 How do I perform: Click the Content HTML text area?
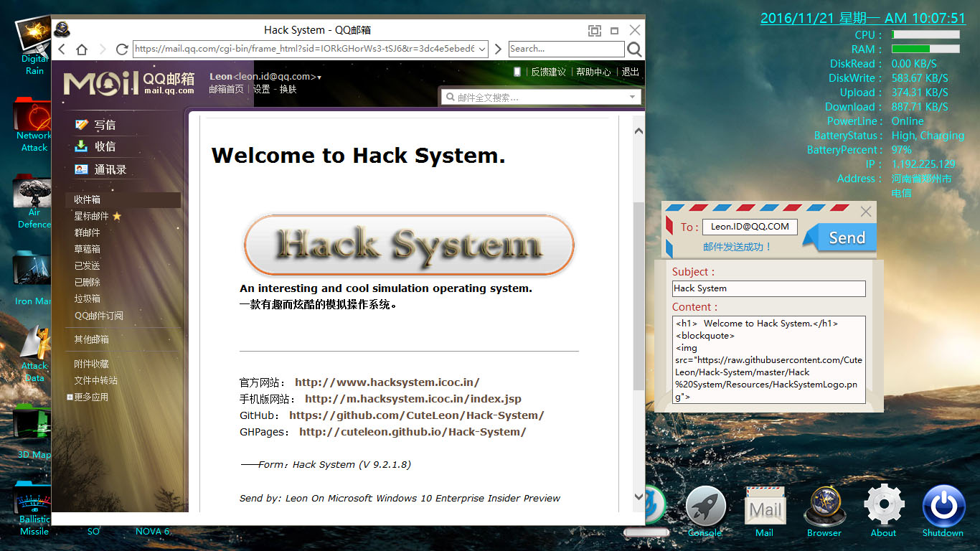click(x=769, y=360)
